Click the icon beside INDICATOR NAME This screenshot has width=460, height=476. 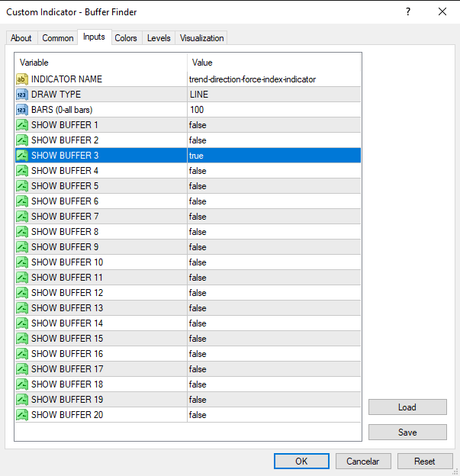pyautogui.click(x=22, y=79)
